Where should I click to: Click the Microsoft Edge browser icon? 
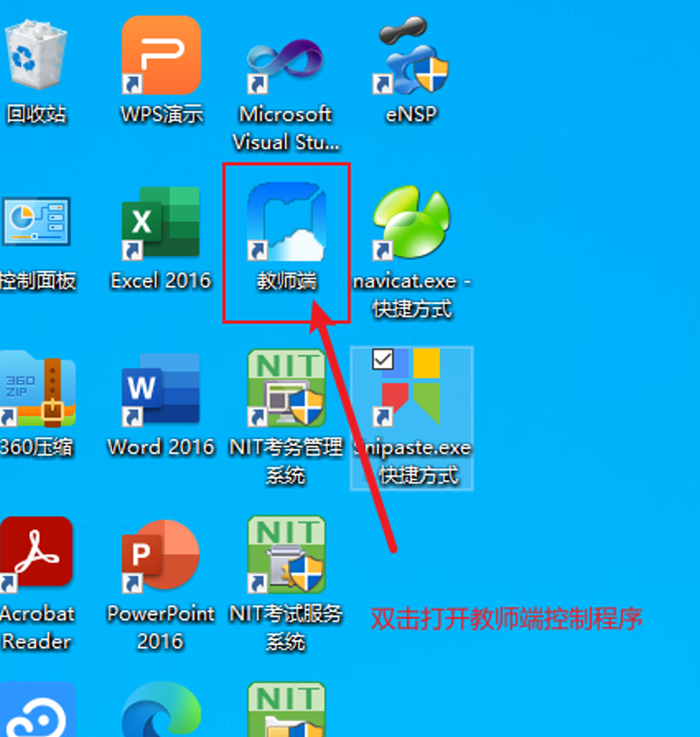(x=160, y=713)
